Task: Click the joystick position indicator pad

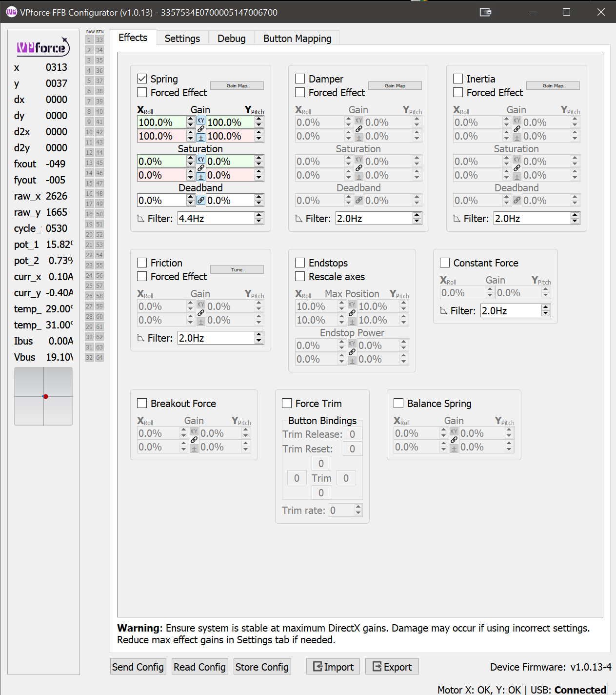Action: (43, 396)
